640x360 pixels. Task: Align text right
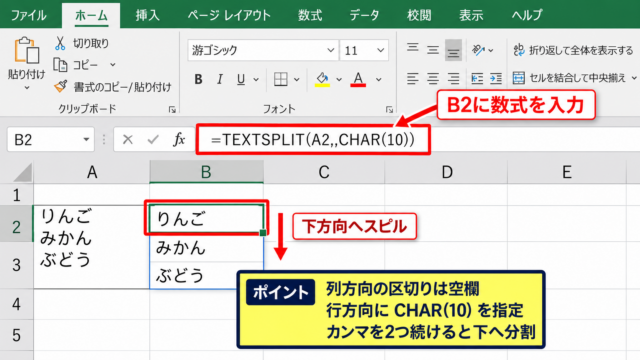coord(453,78)
